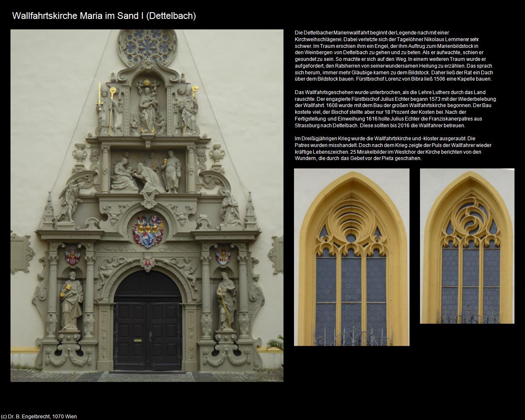Open the large church portal photo
The width and height of the screenshot is (525, 420).
click(147, 205)
